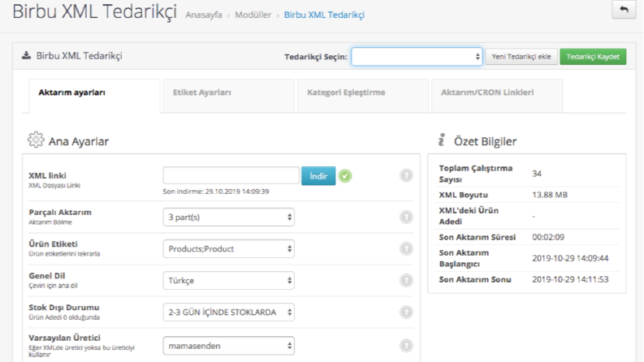The image size is (644, 362).
Task: Open the Varsayılan Üretici 'mamasenden' dropdown
Action: pyautogui.click(x=228, y=346)
